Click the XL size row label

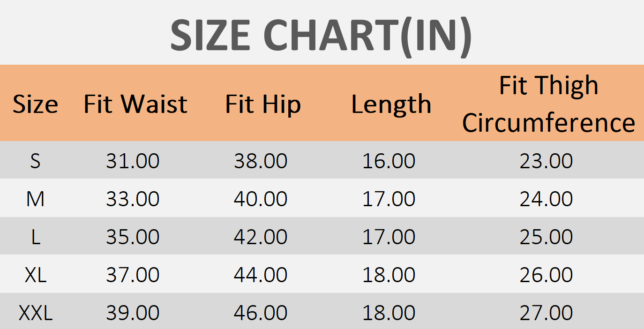tap(36, 275)
